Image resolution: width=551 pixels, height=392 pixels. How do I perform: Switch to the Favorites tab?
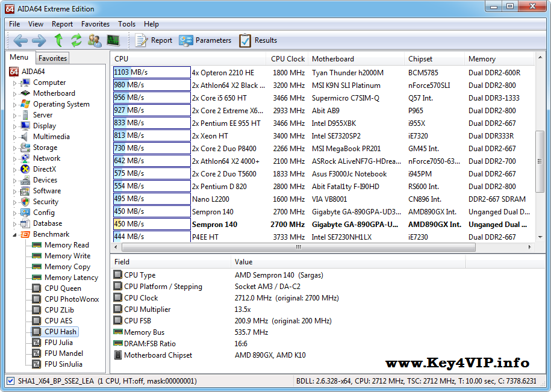[x=53, y=58]
